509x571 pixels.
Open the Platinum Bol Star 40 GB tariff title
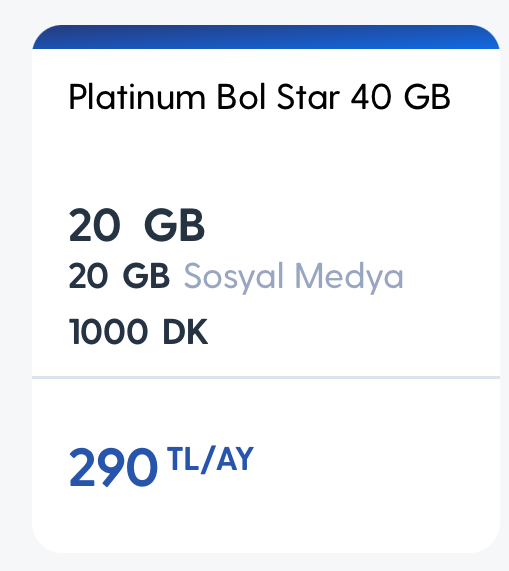click(259, 97)
